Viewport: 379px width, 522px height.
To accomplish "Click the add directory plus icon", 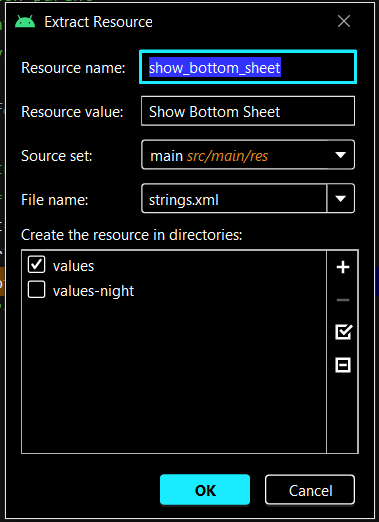I will pyautogui.click(x=343, y=267).
